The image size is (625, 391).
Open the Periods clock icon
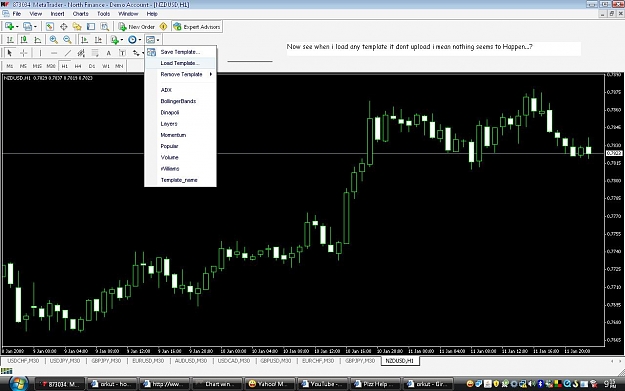(x=132, y=39)
